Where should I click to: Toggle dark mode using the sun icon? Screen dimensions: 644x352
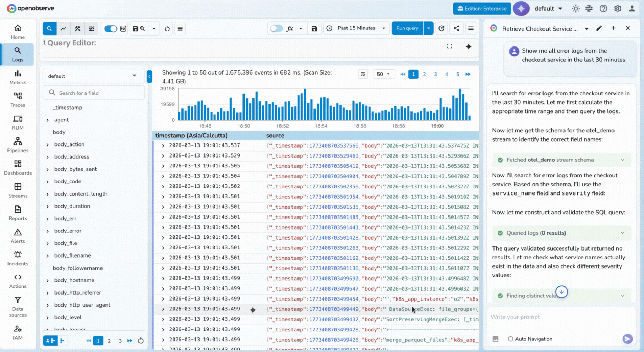tap(575, 8)
